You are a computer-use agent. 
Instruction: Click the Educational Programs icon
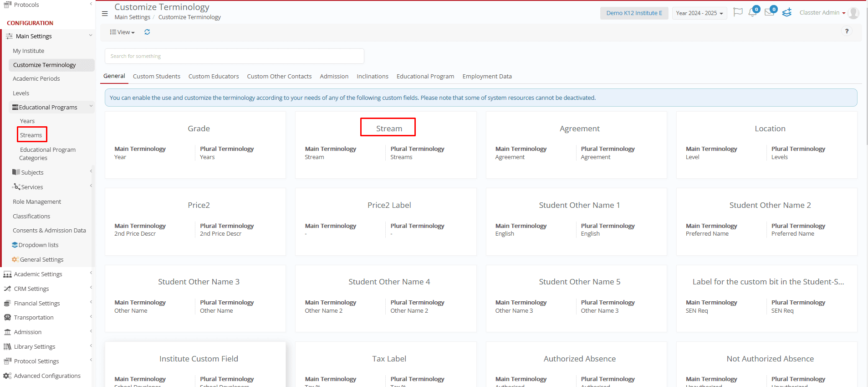coord(15,107)
